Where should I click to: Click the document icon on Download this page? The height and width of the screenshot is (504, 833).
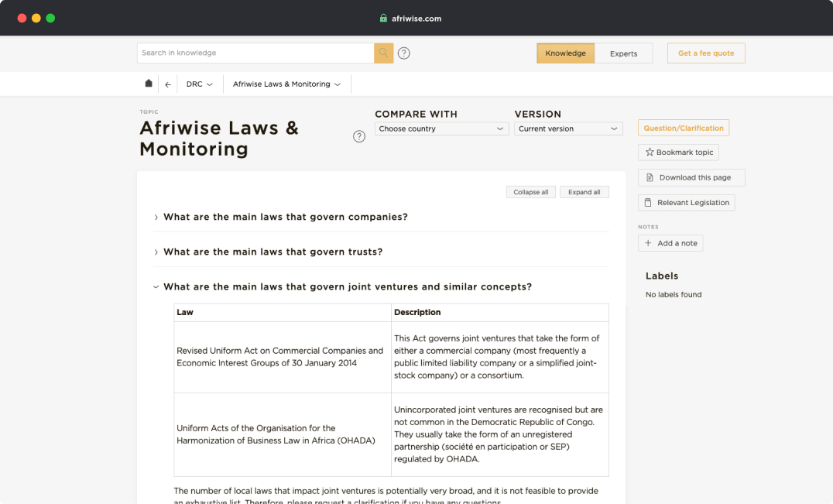click(650, 177)
